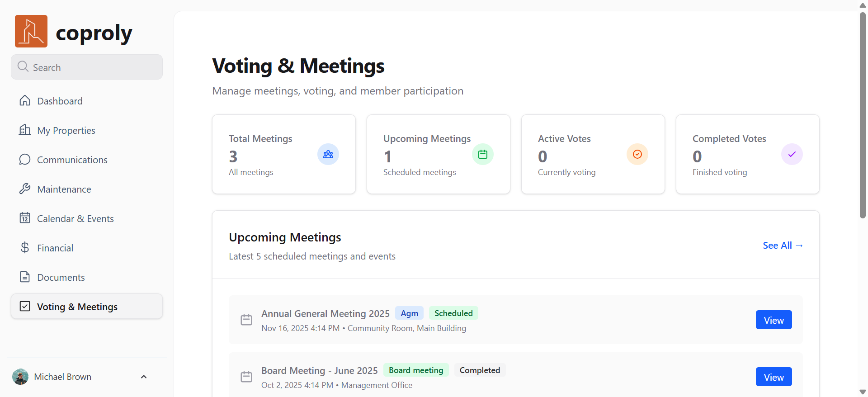Screen dimensions: 868x397
Task: Click the Total Meetings people icon
Action: tap(328, 154)
